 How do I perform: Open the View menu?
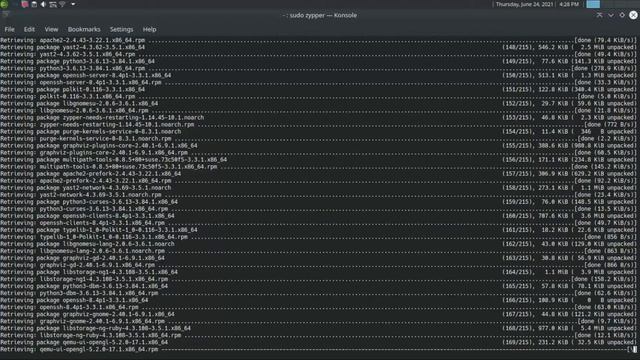51,29
